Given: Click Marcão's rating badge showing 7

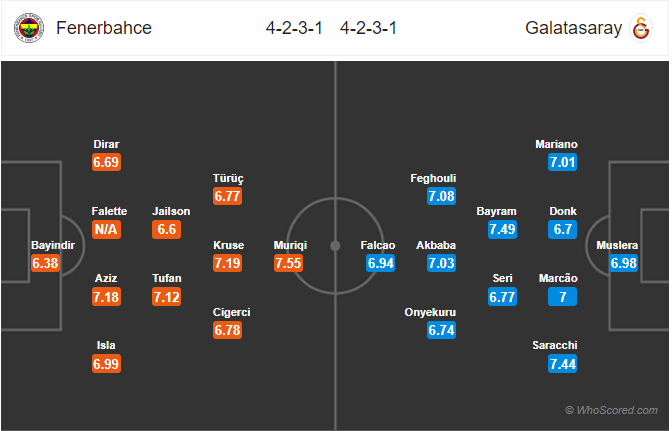Looking at the screenshot, I should pos(563,297).
